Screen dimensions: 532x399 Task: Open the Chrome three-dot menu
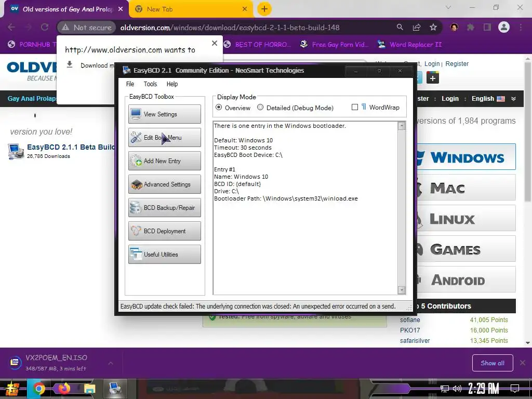coord(521,27)
